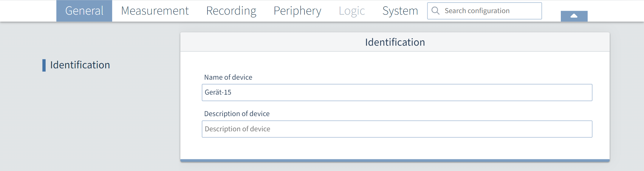
Task: Click the greyed-out Logic tab
Action: [x=352, y=11]
